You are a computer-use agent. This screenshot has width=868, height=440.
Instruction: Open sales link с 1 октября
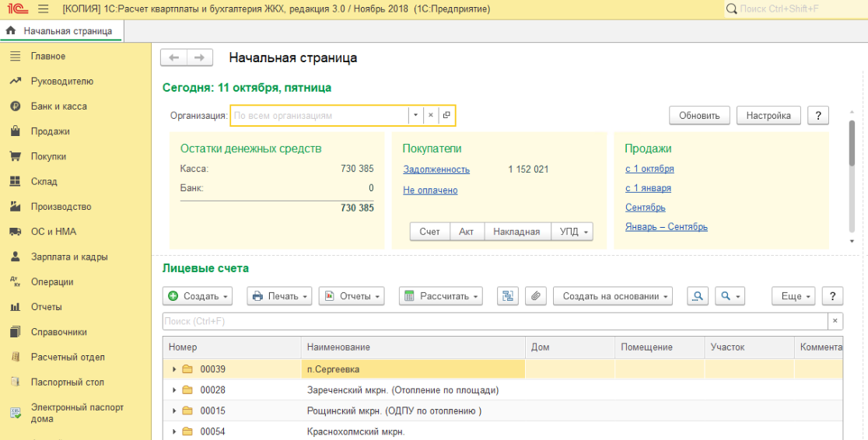(650, 169)
